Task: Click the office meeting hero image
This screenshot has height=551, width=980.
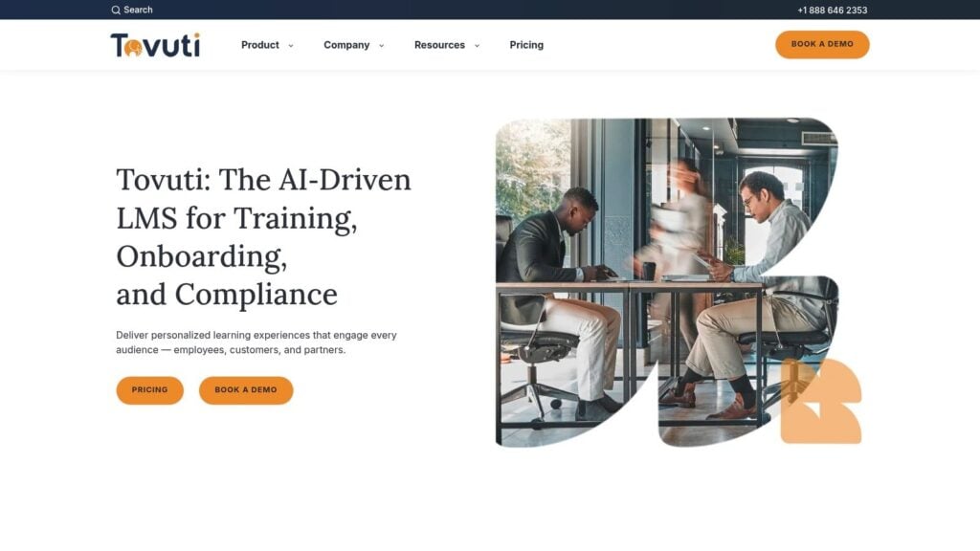Action: (666, 282)
